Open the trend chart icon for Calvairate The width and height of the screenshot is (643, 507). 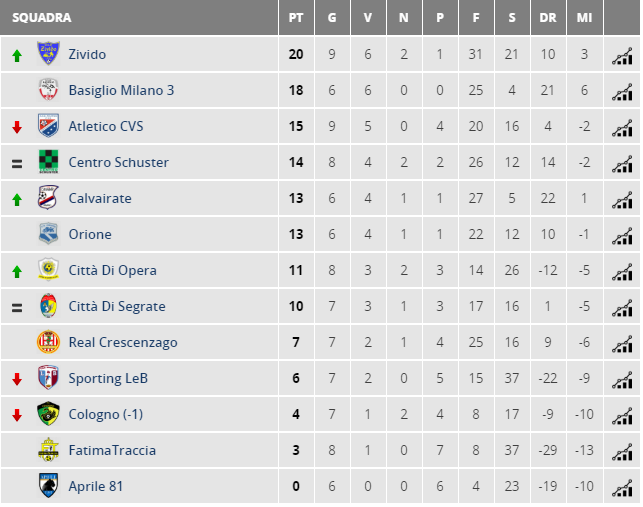click(x=622, y=200)
